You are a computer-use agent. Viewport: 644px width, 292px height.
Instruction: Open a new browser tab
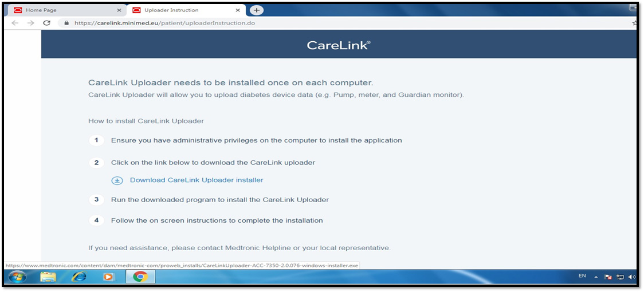pyautogui.click(x=257, y=10)
